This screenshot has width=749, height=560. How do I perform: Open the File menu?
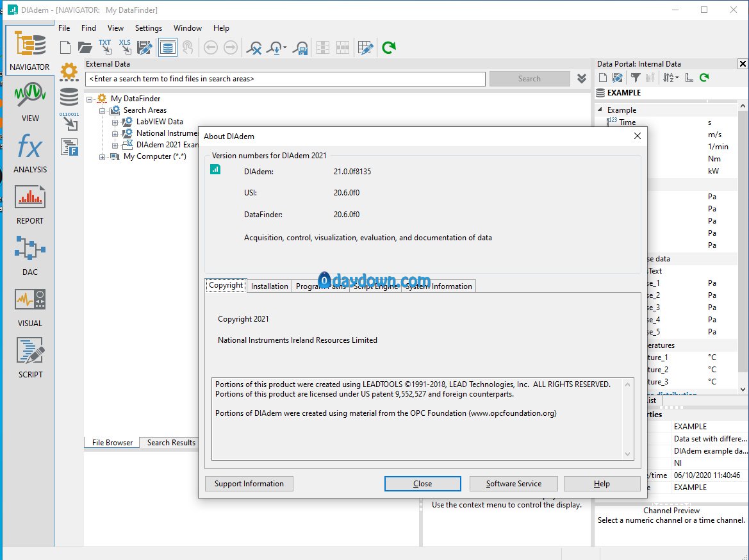(64, 28)
